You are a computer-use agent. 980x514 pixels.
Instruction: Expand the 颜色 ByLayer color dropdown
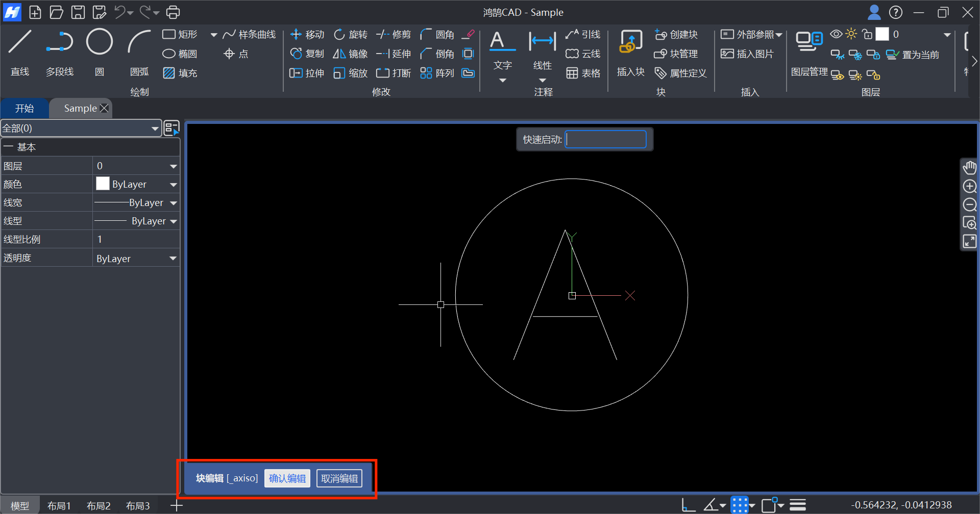tap(173, 185)
